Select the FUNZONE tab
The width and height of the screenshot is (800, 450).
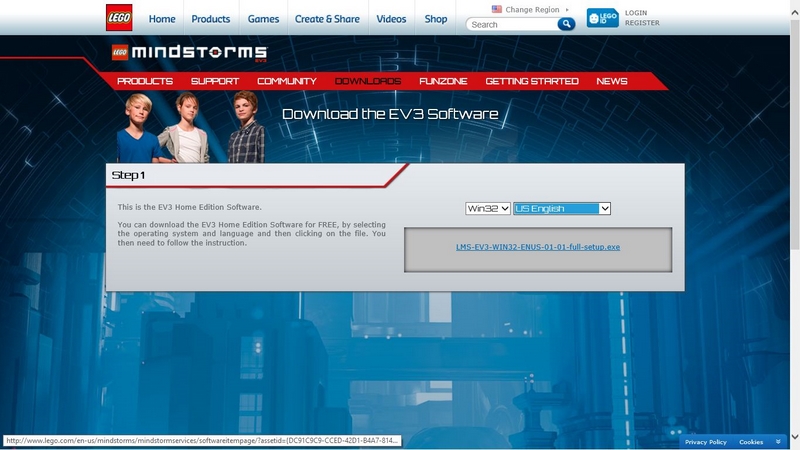click(443, 81)
